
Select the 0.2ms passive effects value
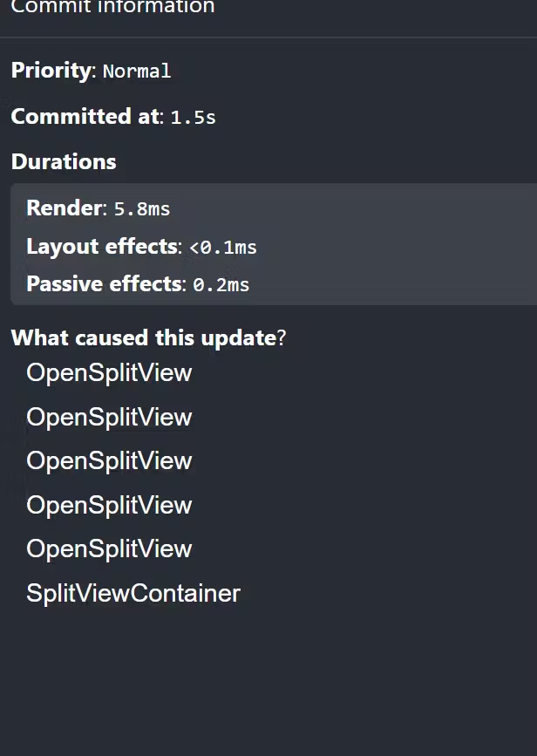(x=221, y=285)
